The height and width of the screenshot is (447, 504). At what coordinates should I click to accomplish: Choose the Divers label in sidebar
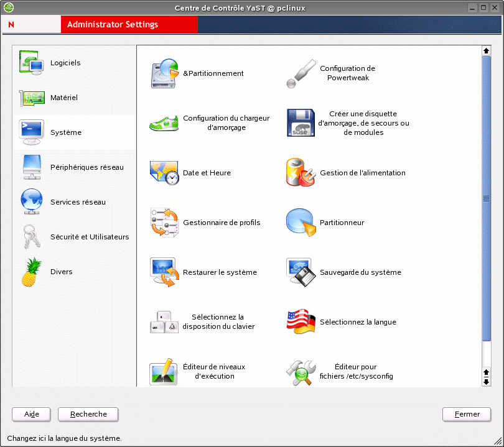(x=62, y=272)
